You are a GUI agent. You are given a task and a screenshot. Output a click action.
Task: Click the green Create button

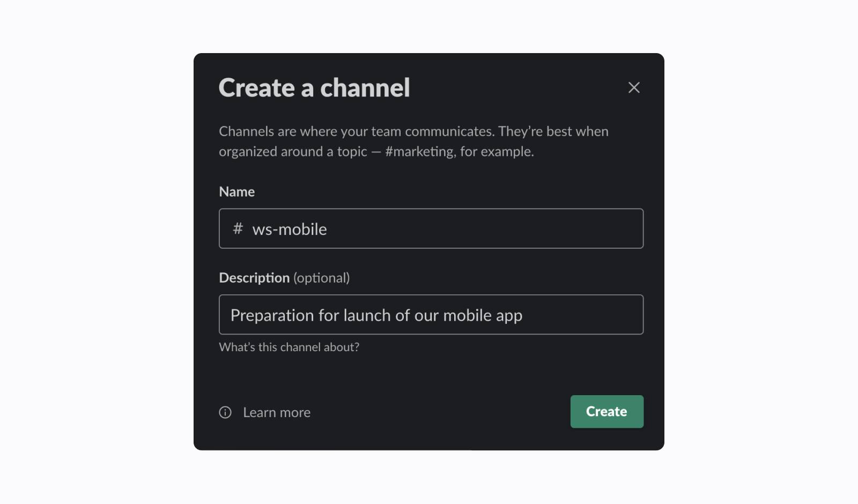pyautogui.click(x=607, y=412)
